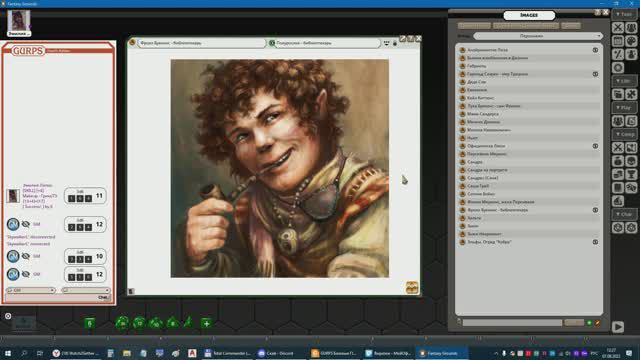Open the quests trophy sidebar icon
This screenshot has width=640, height=360.
(x=631, y=174)
